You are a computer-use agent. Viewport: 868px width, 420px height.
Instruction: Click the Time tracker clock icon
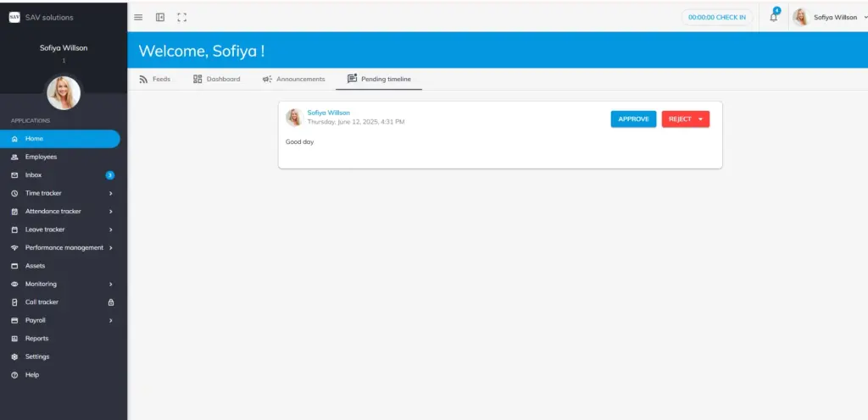tap(15, 193)
